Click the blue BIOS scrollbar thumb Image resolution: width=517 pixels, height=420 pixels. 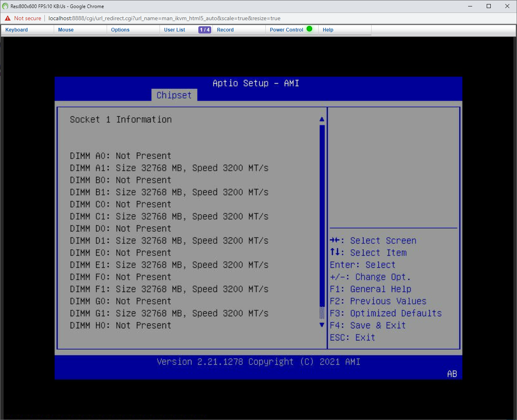[x=322, y=216]
